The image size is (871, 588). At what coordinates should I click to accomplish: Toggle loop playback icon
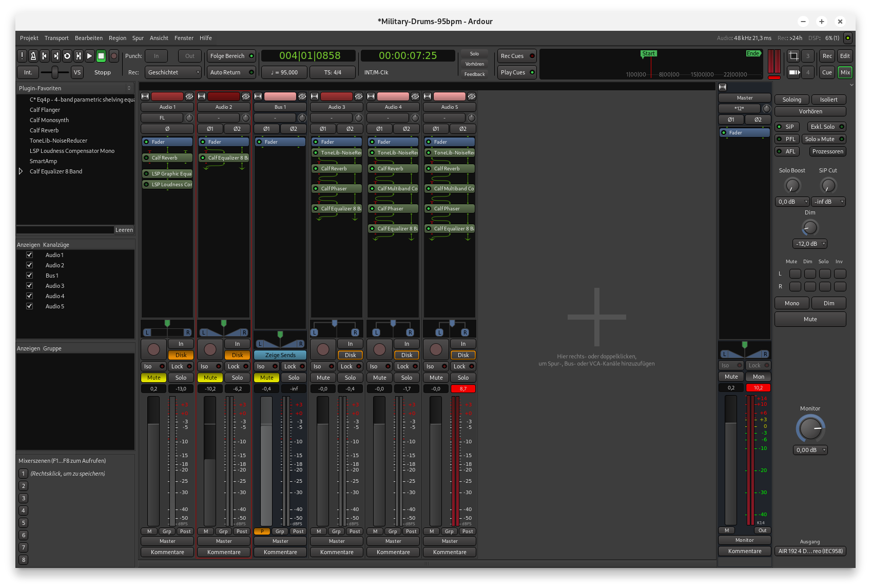(67, 56)
